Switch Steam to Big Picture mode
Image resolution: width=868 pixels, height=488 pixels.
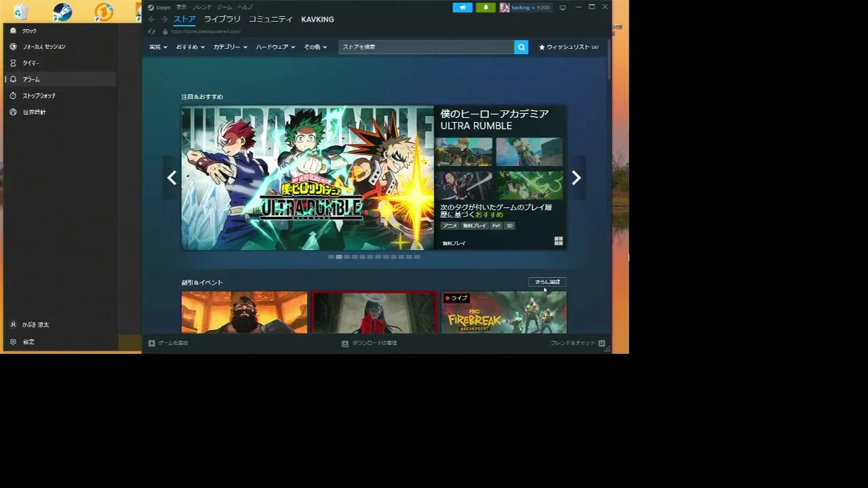point(562,7)
